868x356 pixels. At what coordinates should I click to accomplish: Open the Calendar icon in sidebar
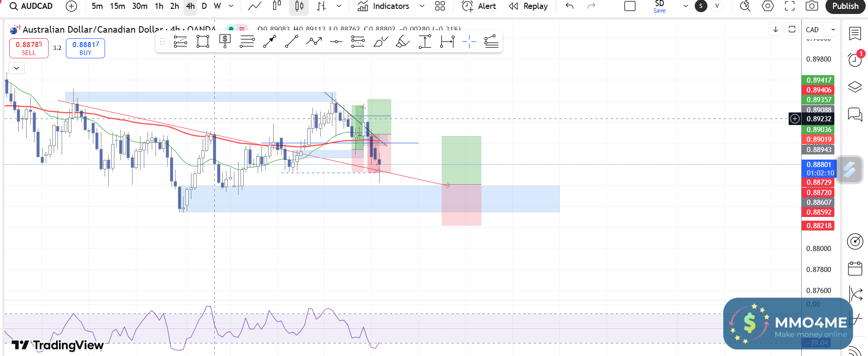tap(855, 268)
